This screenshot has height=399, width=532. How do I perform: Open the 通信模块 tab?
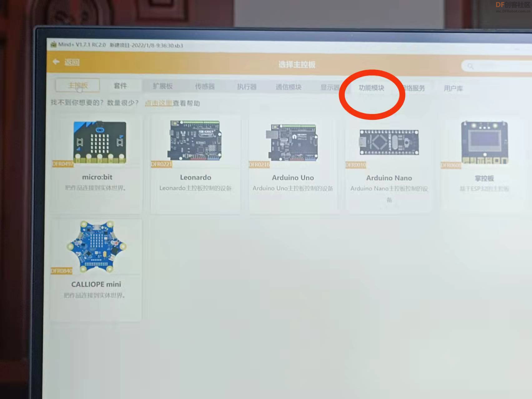288,87
